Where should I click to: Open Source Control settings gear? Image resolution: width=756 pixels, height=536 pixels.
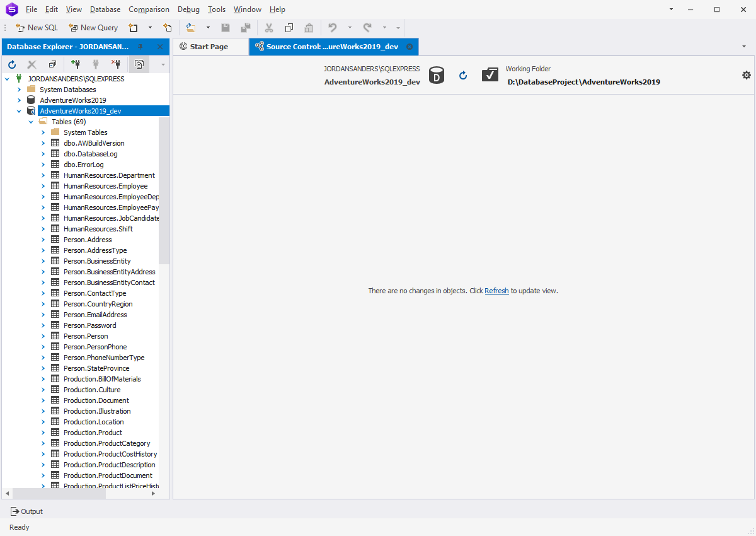(x=747, y=75)
